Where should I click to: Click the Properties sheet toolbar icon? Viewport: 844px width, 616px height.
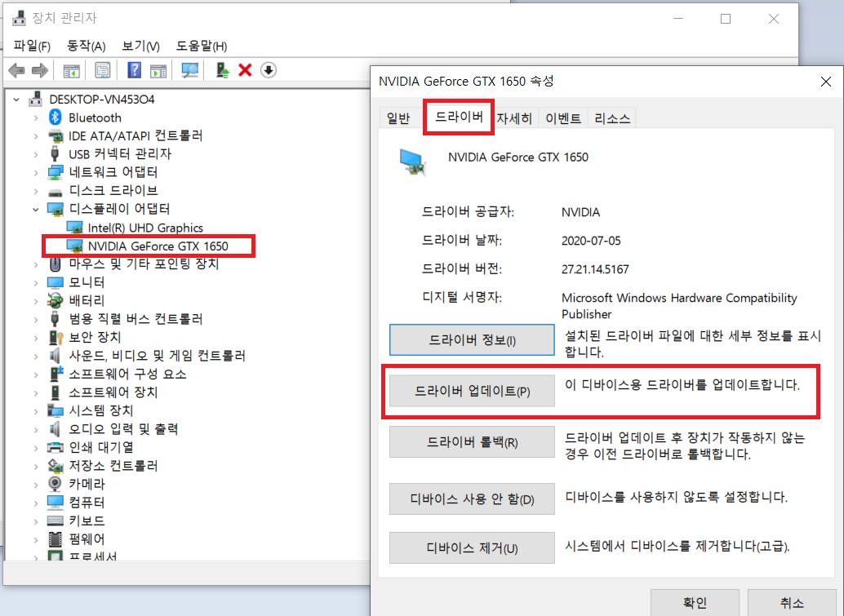pyautogui.click(x=102, y=70)
